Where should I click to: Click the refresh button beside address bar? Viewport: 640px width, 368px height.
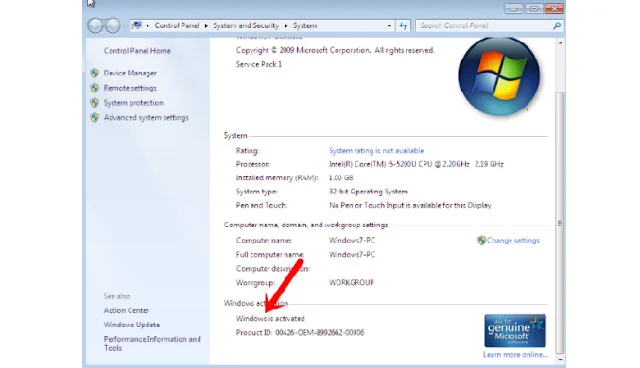pos(403,26)
